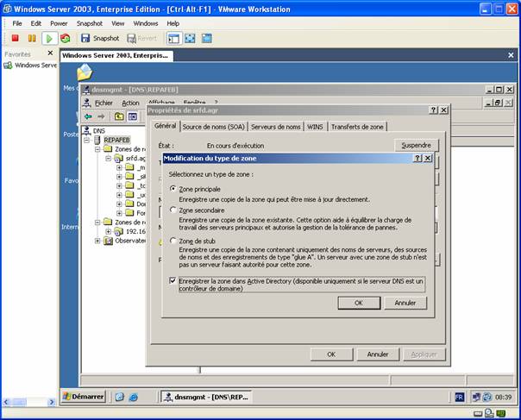This screenshot has height=420, width=521.
Task: Click the VMware Suspend pause icon
Action: 32,38
